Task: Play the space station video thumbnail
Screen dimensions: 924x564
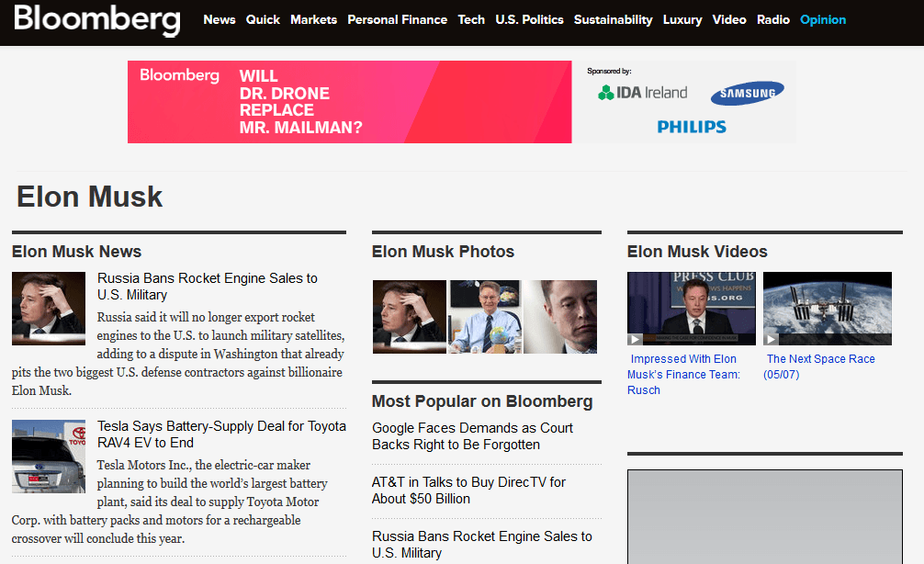Action: tap(828, 309)
